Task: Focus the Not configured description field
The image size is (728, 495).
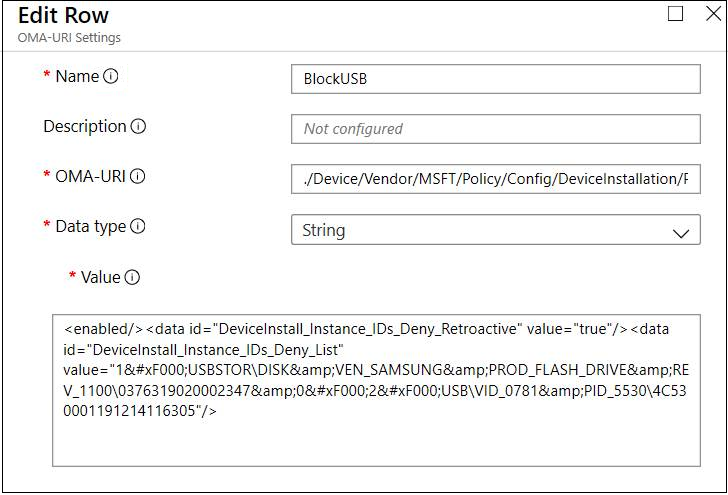Action: tap(495, 129)
